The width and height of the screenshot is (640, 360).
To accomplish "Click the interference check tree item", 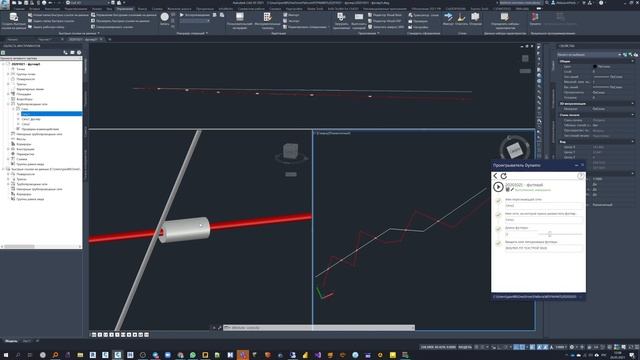I will pos(40,129).
